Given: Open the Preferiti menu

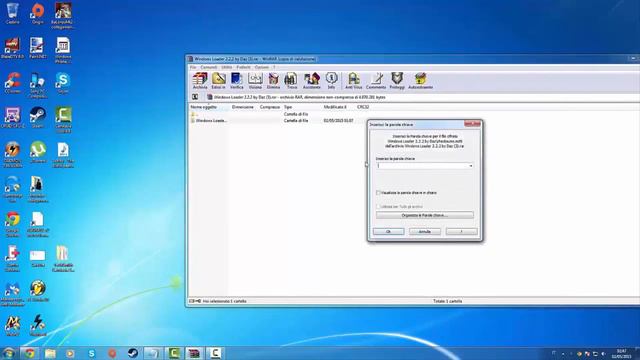Looking at the screenshot, I should 243,67.
